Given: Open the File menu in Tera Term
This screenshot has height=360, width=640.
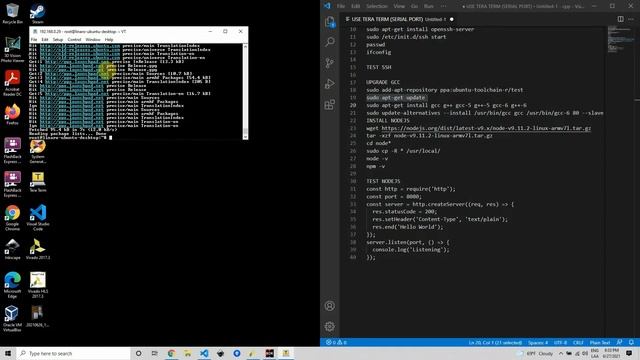Looking at the screenshot, I should pyautogui.click(x=34, y=40).
